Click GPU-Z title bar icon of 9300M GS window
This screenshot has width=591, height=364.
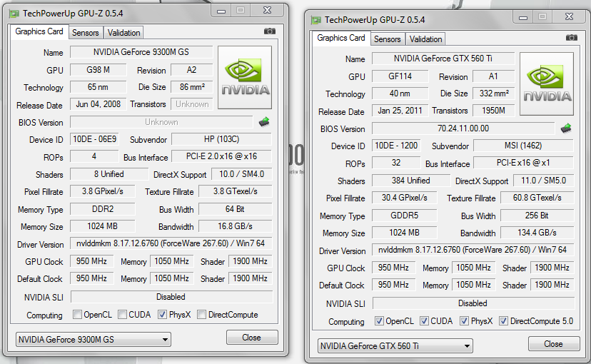coord(14,14)
